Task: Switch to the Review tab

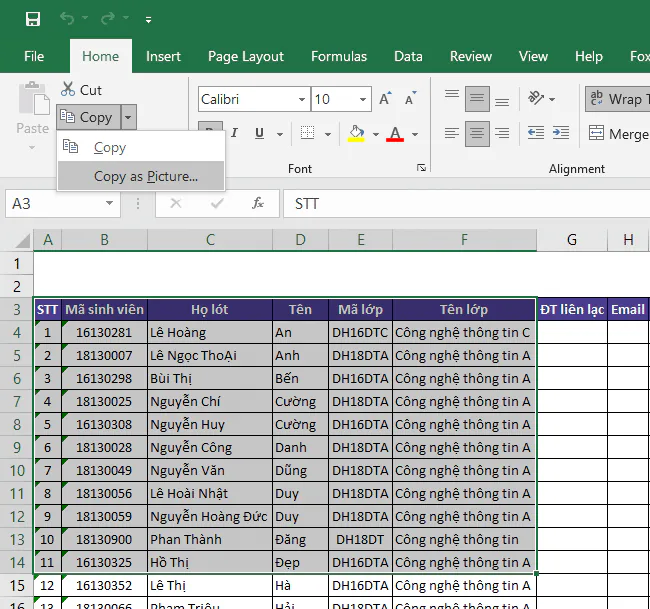Action: (471, 56)
